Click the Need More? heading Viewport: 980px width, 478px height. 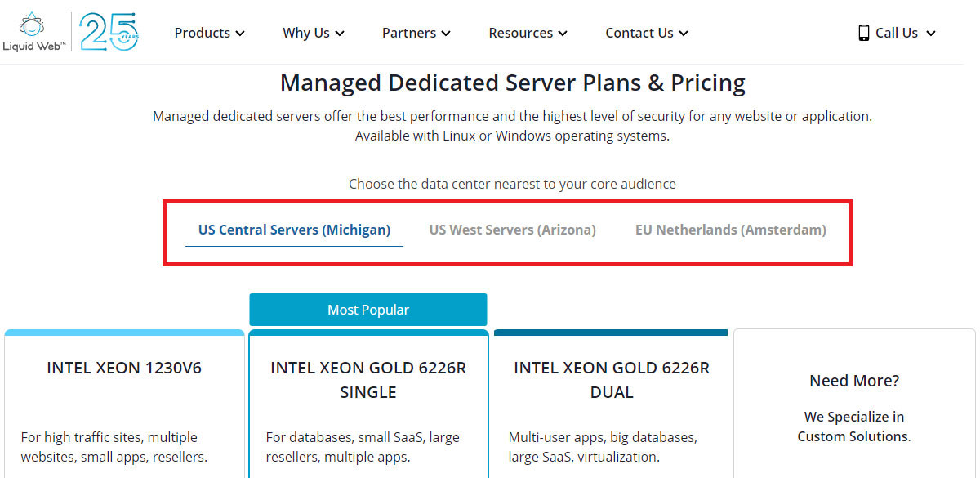(854, 381)
